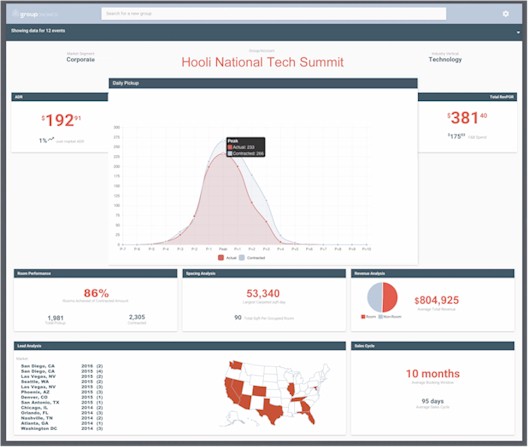Select the Orlando, FL 2014 row
The width and height of the screenshot is (528, 447).
coord(62,413)
